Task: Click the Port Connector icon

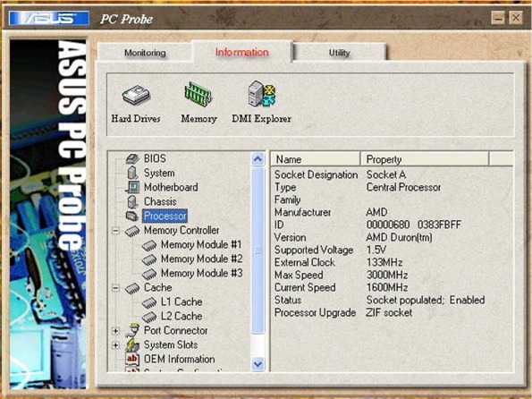Action: click(x=132, y=330)
